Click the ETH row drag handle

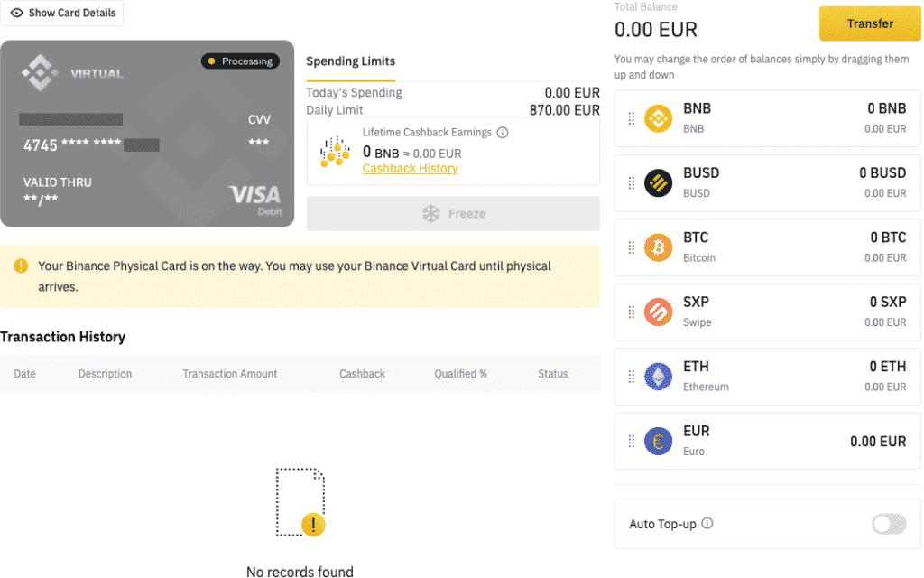coord(631,377)
